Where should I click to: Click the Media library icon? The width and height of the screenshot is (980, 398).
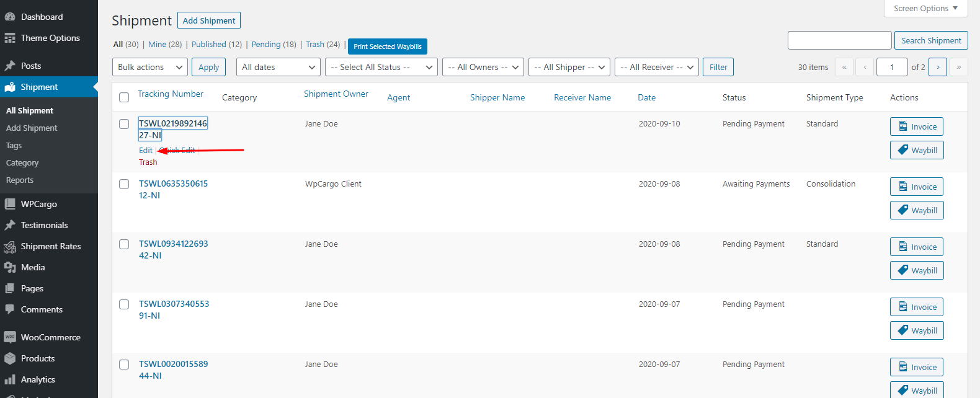(x=10, y=267)
